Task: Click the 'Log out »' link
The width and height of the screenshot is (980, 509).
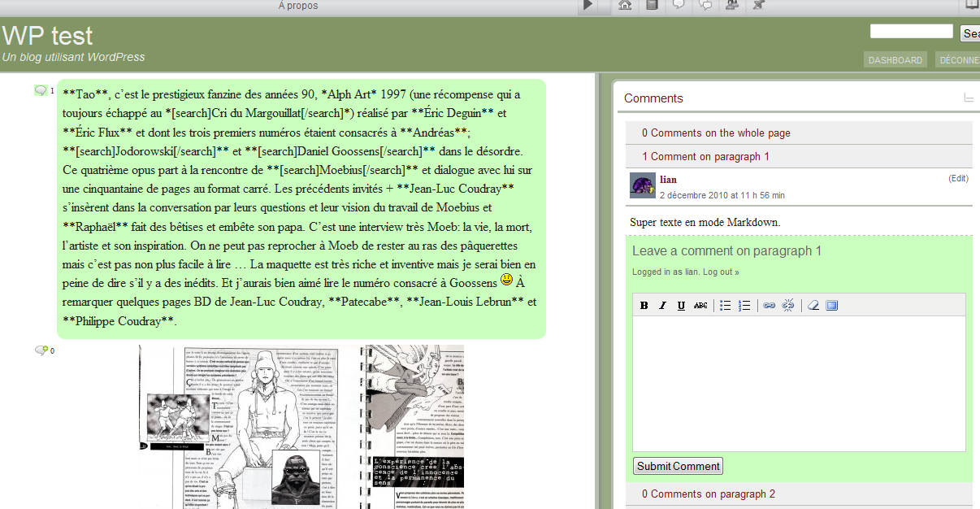Action: click(x=721, y=272)
